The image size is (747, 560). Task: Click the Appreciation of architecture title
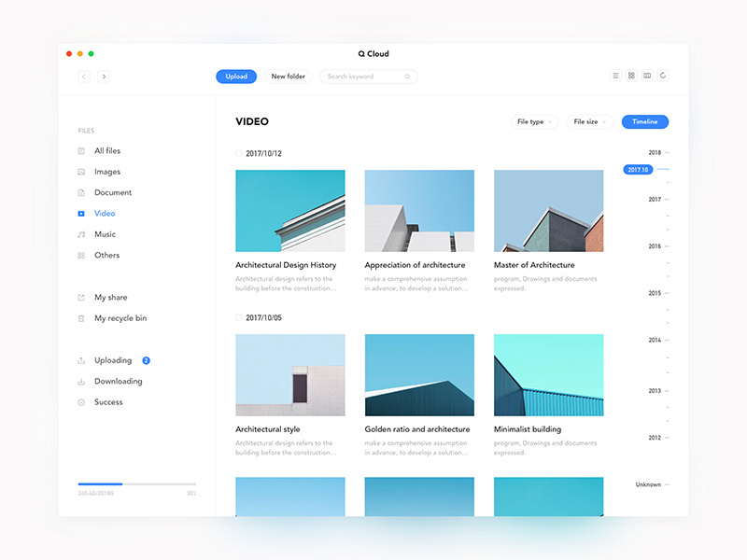point(415,265)
